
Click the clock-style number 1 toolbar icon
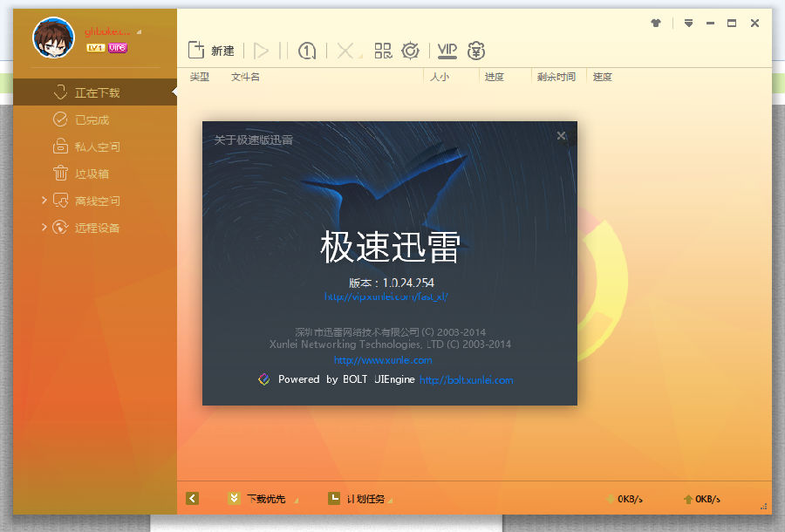(x=307, y=51)
